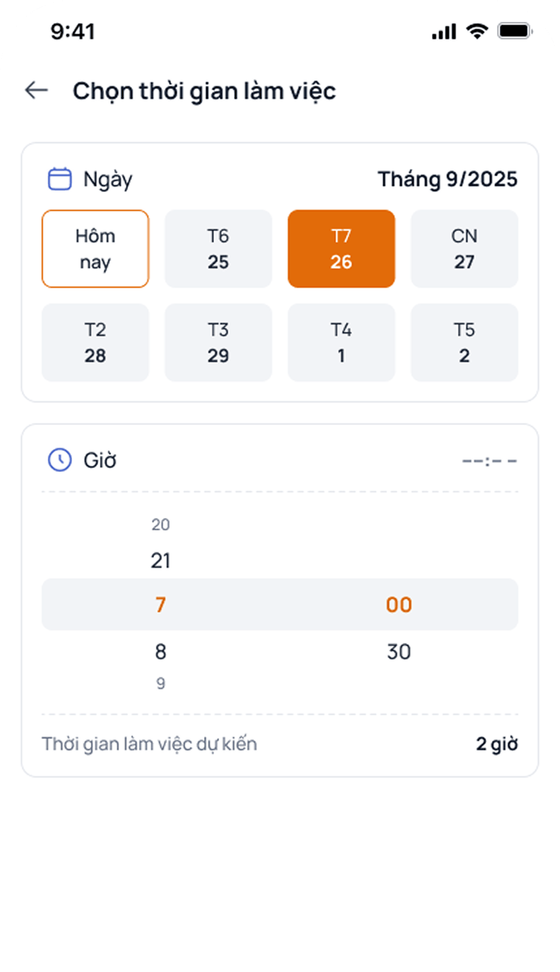Click the calendar icon beside Ngày
Screen dimensions: 560x972
tap(59, 179)
